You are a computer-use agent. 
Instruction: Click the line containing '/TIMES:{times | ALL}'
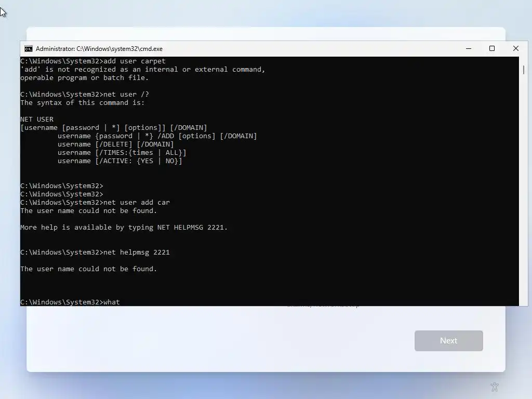(x=122, y=153)
